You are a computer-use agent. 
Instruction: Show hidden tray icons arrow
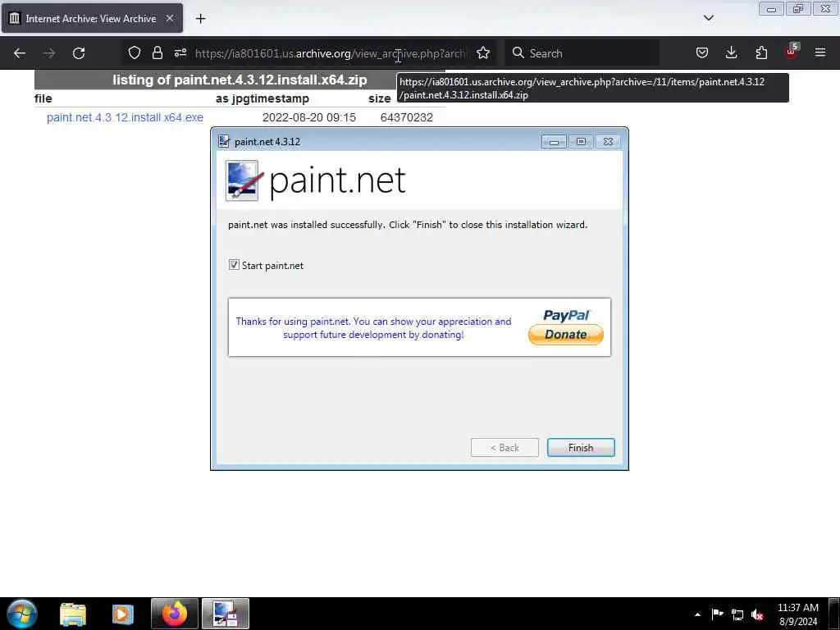[697, 614]
